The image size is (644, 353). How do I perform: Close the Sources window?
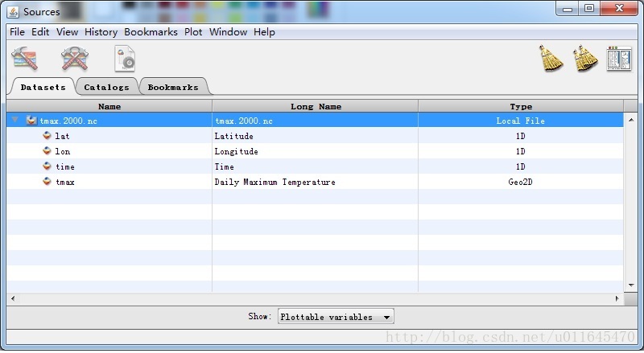(619, 9)
